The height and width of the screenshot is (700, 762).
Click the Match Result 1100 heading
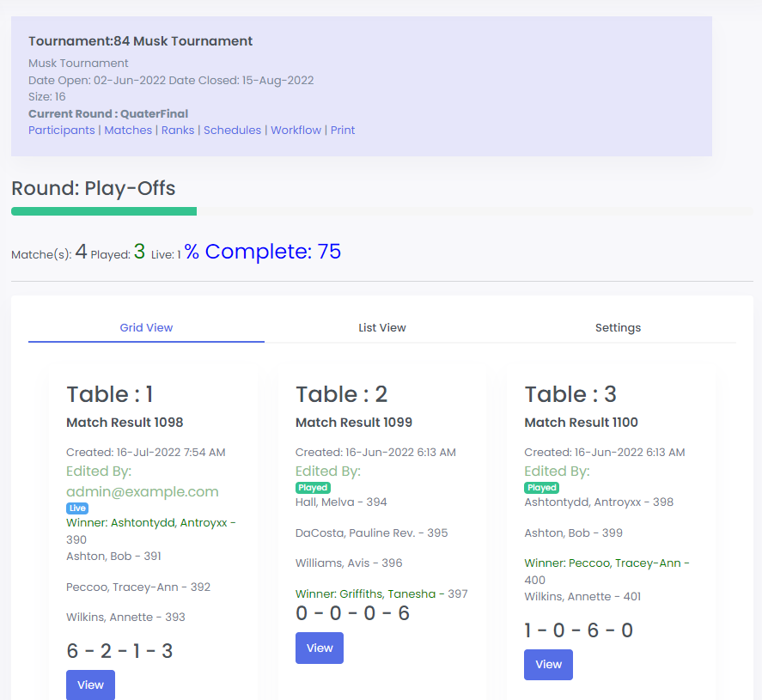click(581, 423)
